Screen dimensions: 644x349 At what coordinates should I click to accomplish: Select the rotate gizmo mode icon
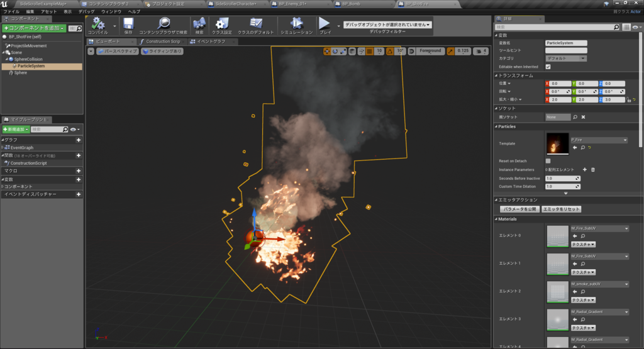[x=335, y=52]
